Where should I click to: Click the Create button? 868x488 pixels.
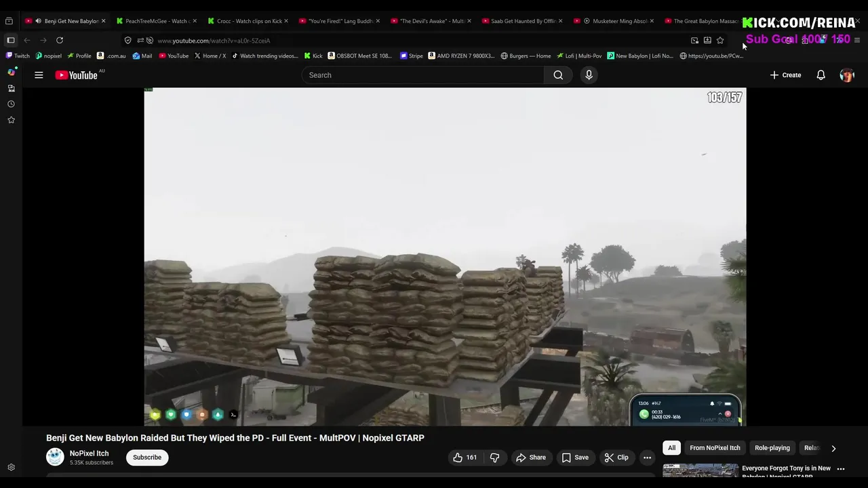tap(785, 75)
